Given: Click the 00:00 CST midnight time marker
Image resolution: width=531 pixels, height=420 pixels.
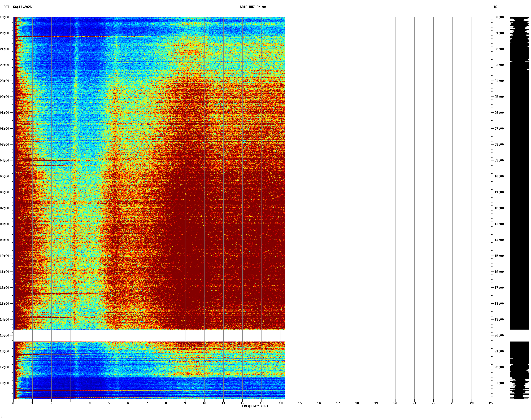Looking at the screenshot, I should (5, 97).
